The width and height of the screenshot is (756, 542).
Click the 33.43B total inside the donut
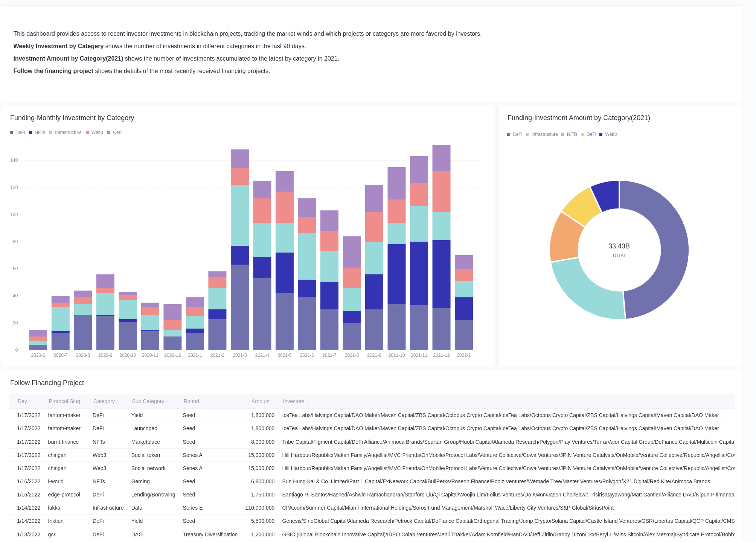click(619, 247)
